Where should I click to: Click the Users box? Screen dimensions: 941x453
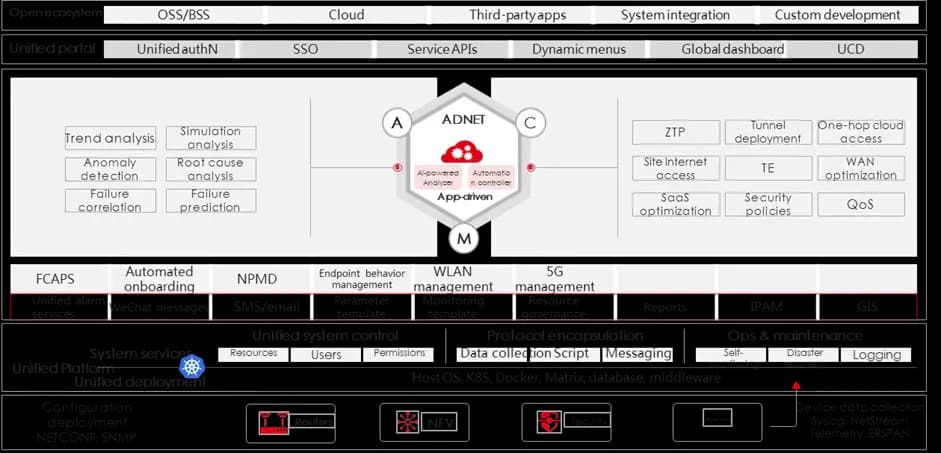pyautogui.click(x=326, y=355)
